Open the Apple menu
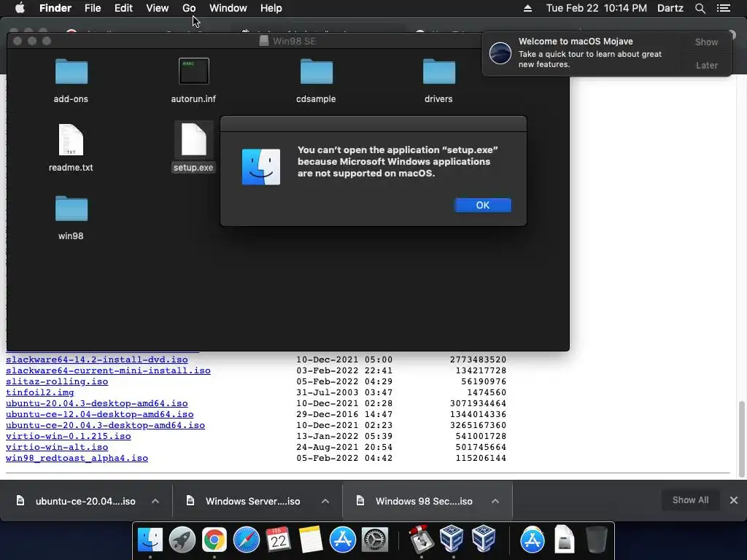The image size is (747, 560). click(20, 8)
